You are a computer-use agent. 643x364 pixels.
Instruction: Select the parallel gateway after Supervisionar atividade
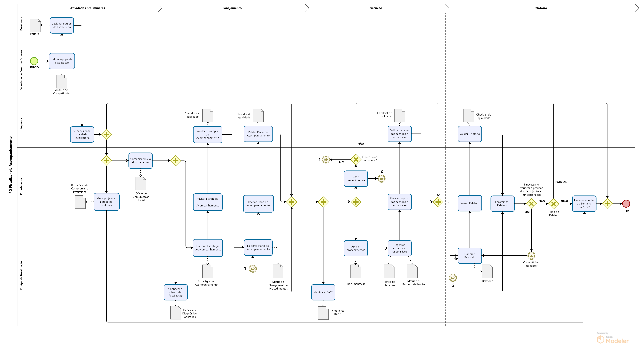point(107,134)
